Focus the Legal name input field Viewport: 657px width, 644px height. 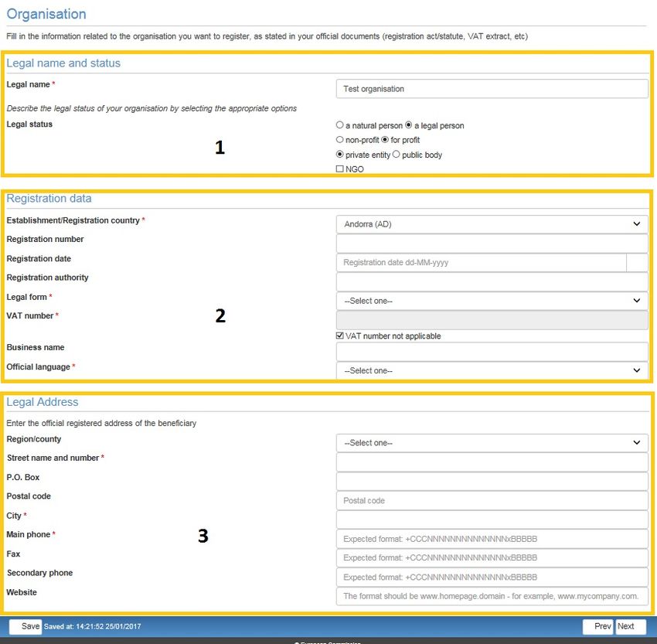pos(492,89)
